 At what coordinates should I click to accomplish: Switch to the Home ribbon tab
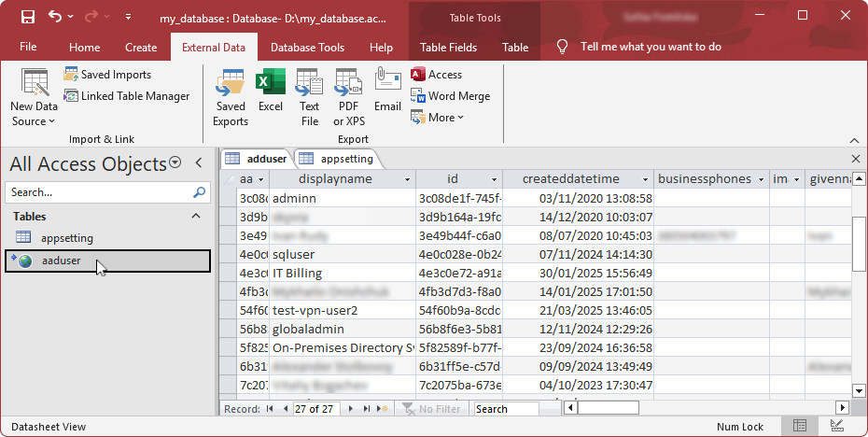[85, 47]
